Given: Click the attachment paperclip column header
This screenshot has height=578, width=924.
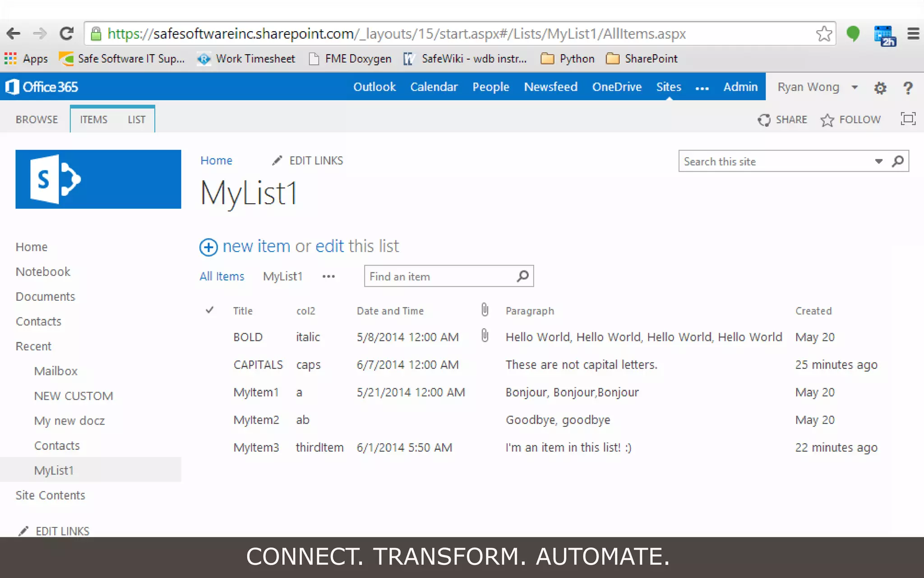Looking at the screenshot, I should coord(485,310).
